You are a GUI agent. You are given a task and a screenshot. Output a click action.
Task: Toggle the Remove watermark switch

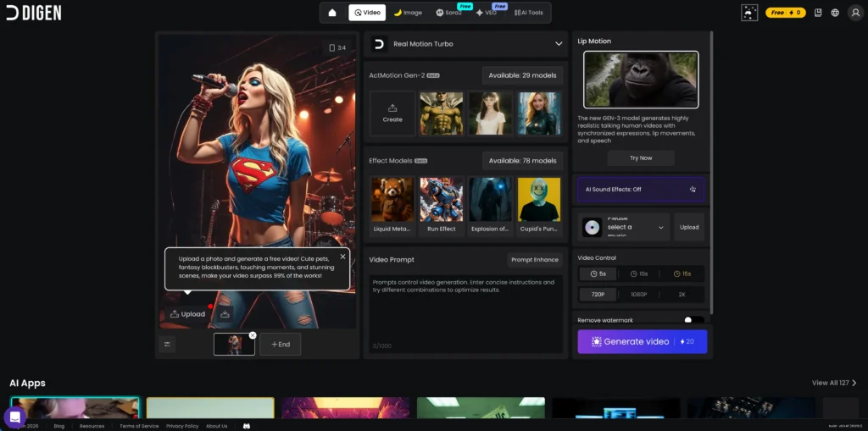pyautogui.click(x=693, y=320)
